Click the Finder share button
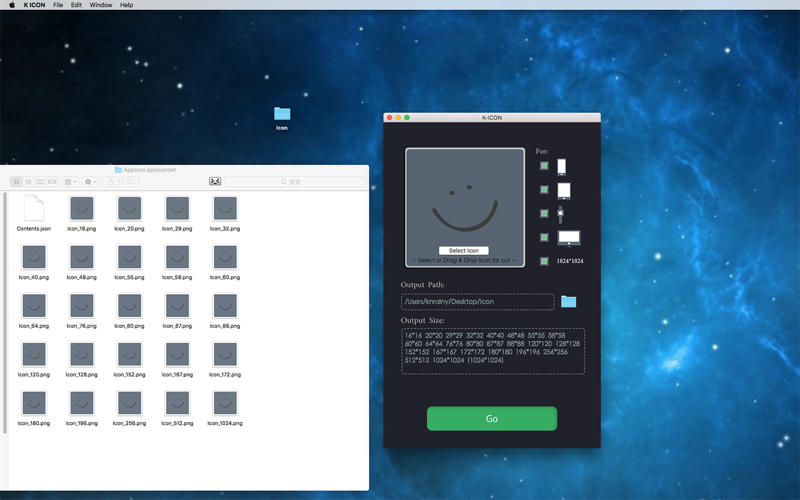Viewport: 800px width, 500px height. click(111, 182)
